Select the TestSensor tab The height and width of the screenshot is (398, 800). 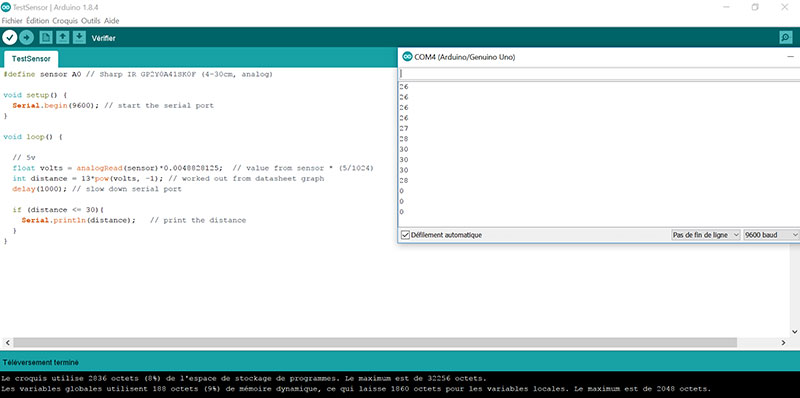point(31,59)
